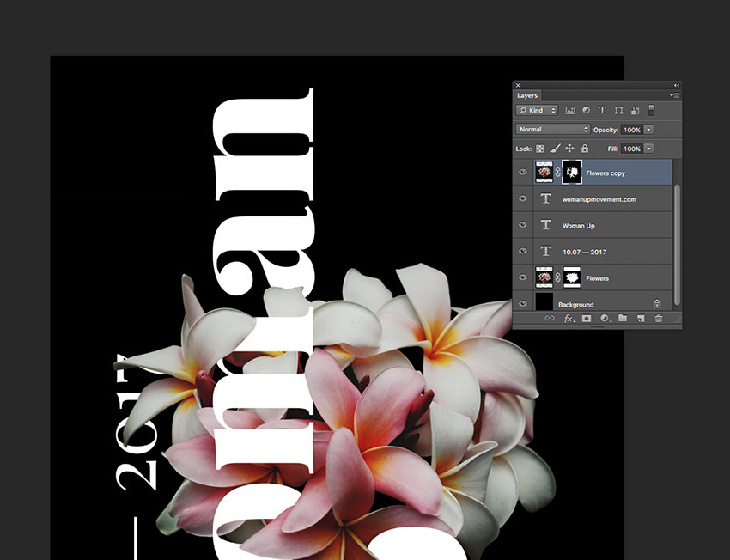Screen dimensions: 730x560
Task: Click the Fill label
Action: tap(613, 149)
